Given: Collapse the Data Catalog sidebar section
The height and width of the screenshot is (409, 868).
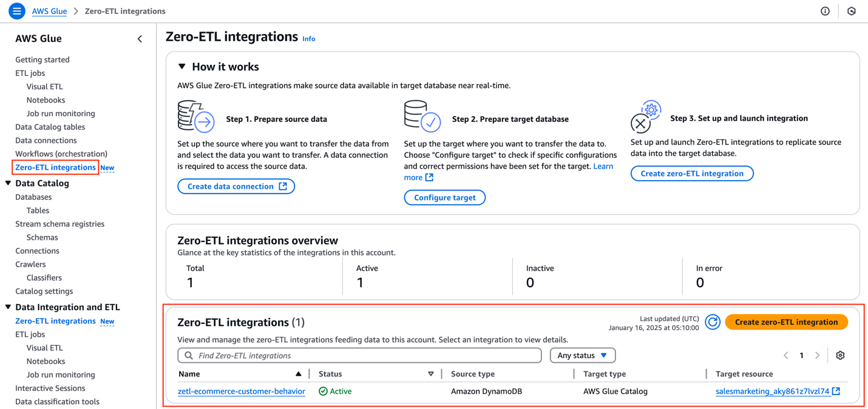Looking at the screenshot, I should [x=8, y=183].
